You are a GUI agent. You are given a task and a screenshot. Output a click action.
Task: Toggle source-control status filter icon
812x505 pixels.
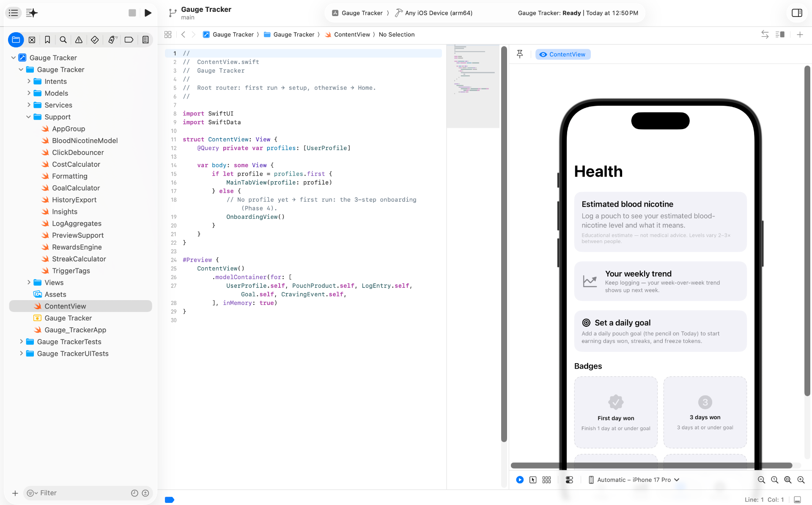point(145,493)
